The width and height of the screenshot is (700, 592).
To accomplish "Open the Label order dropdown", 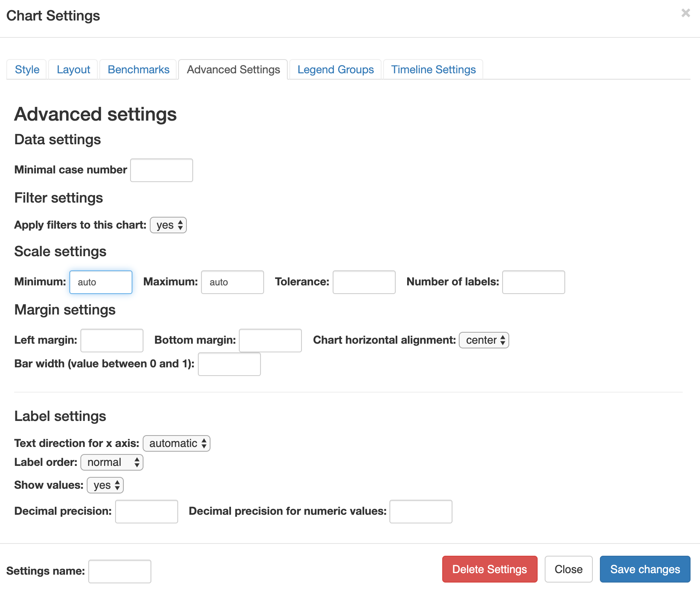I will click(112, 462).
